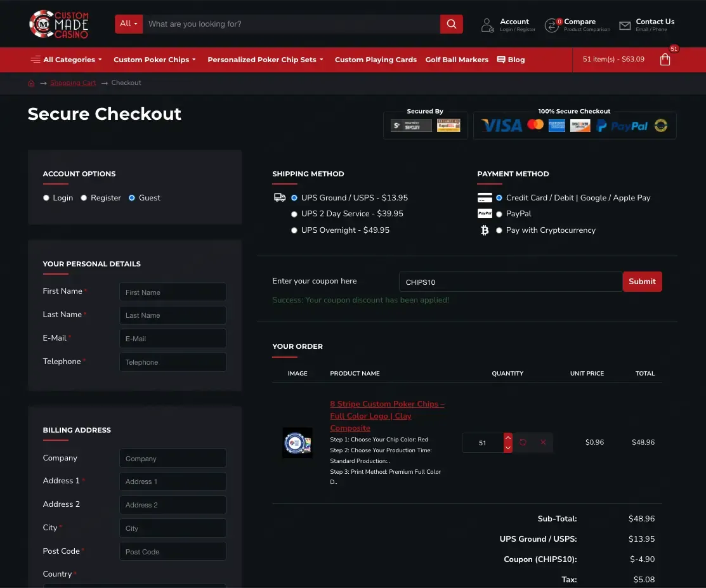The height and width of the screenshot is (588, 706).
Task: Click the update quantity refresh icon
Action: 523,442
